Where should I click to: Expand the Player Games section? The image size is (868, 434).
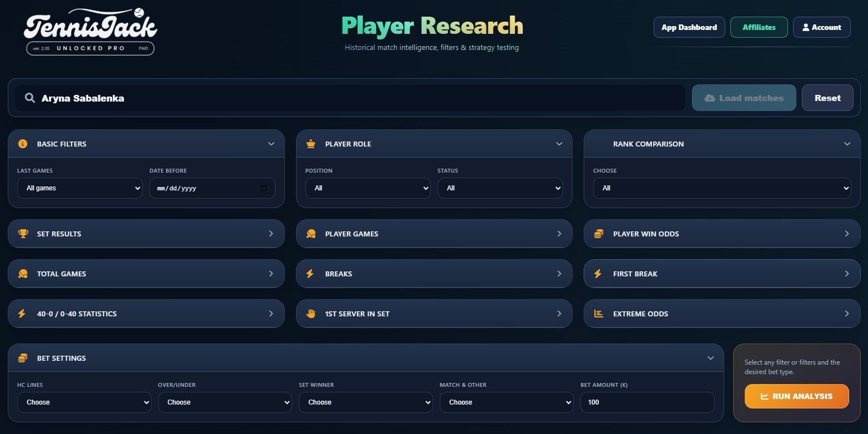tap(434, 234)
